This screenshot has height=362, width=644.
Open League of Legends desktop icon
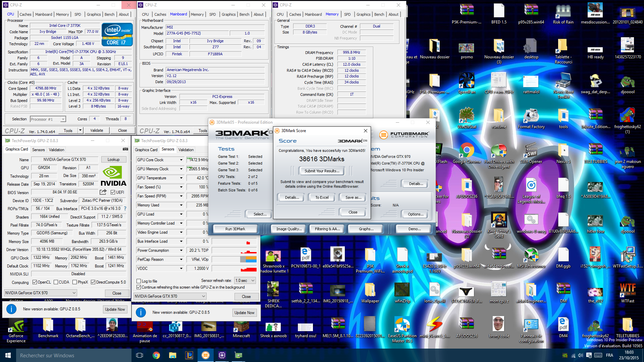[531, 191]
